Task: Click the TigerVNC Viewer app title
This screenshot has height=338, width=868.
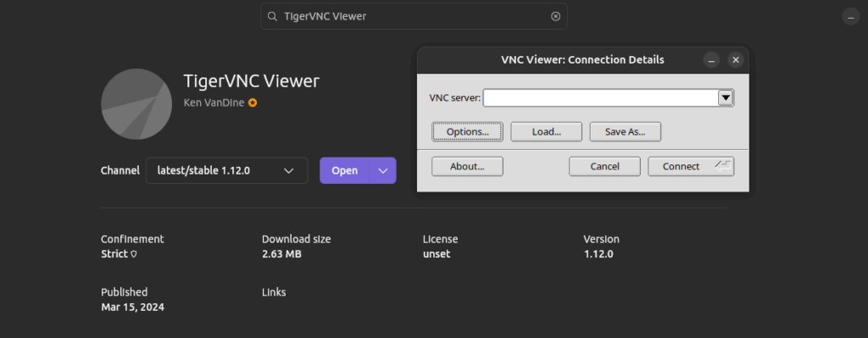Action: point(251,81)
